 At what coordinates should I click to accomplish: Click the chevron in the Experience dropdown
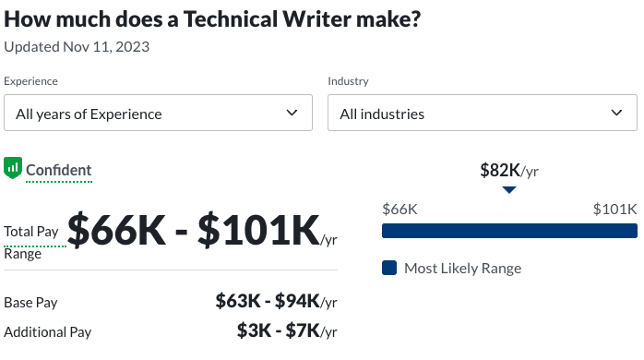pos(292,113)
